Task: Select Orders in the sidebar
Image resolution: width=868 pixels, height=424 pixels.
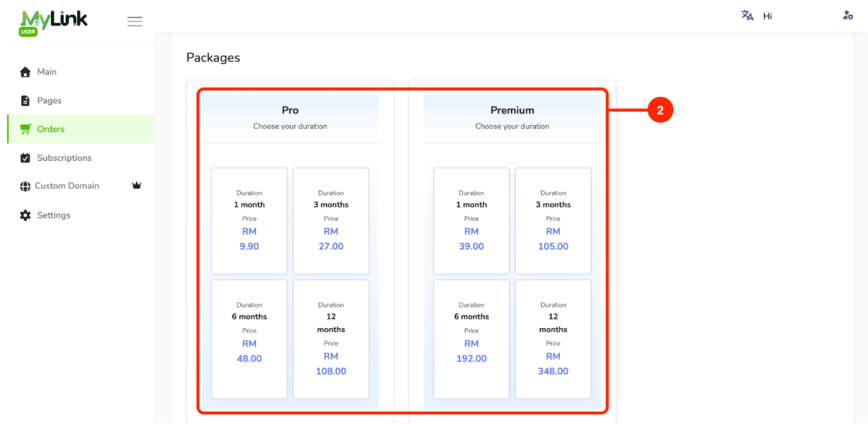Action: [80, 129]
